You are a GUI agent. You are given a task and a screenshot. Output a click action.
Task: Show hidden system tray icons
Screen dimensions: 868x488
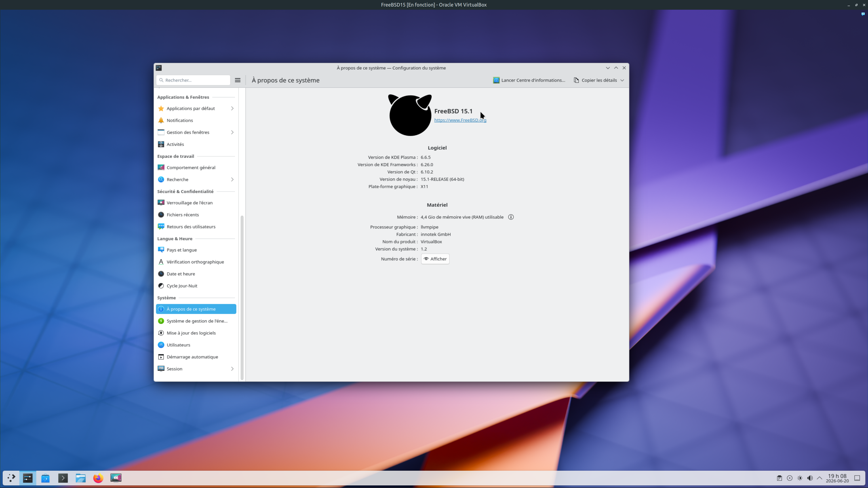820,478
